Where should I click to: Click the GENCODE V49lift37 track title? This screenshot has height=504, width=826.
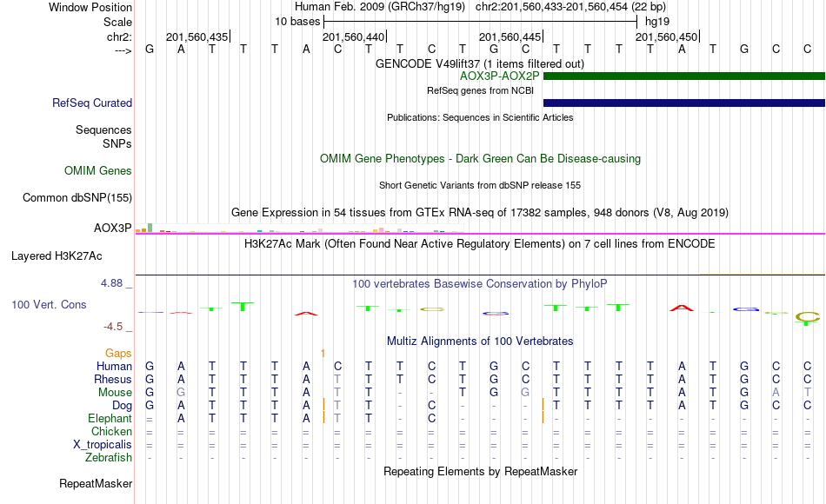[480, 63]
